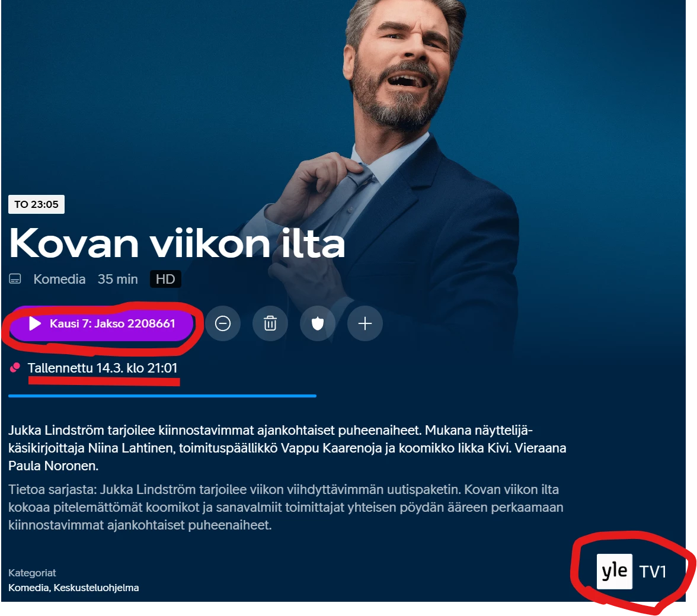Click the HD quality badge

tap(165, 279)
